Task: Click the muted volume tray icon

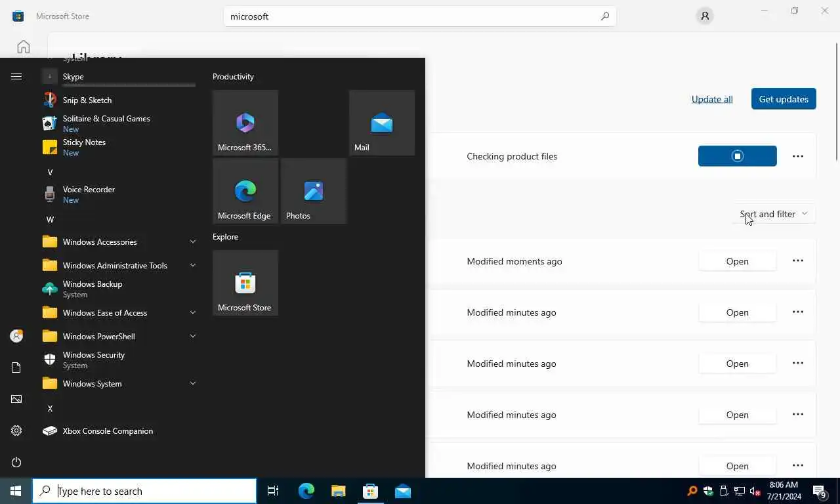Action: pyautogui.click(x=755, y=491)
